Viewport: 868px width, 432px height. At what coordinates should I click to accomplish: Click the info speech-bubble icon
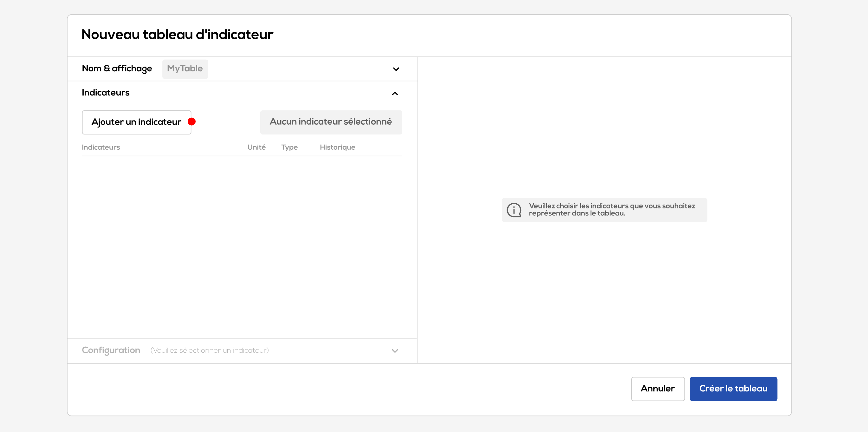point(514,210)
